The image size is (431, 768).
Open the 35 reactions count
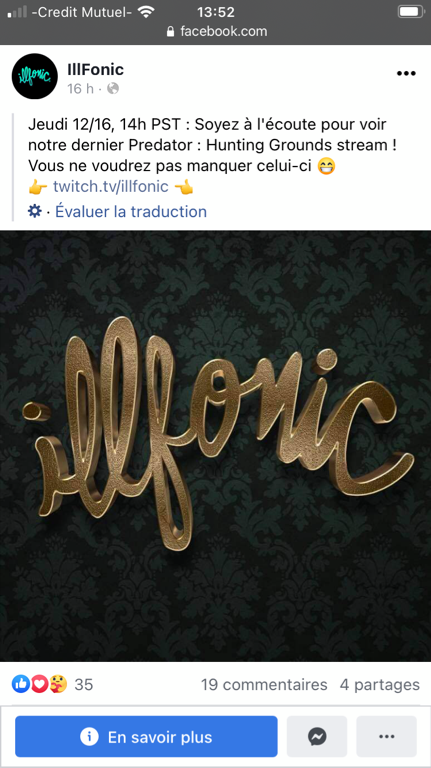(84, 684)
